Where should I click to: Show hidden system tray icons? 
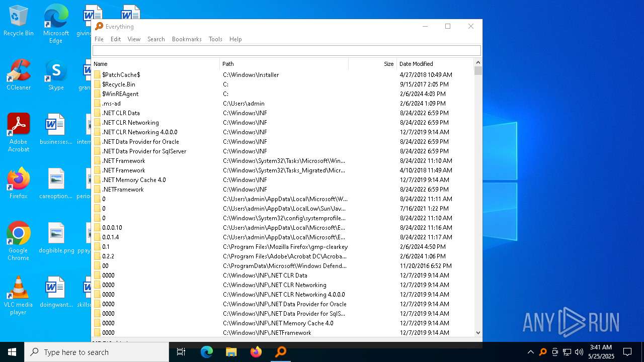pyautogui.click(x=530, y=352)
